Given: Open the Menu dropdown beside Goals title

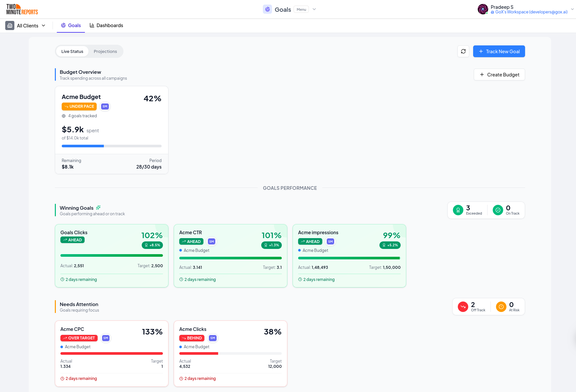Looking at the screenshot, I should coord(301,9).
